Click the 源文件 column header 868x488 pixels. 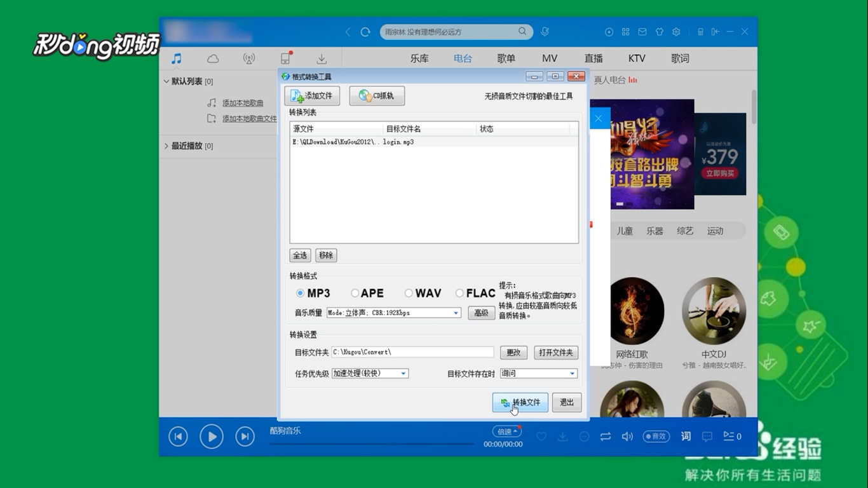[337, 129]
